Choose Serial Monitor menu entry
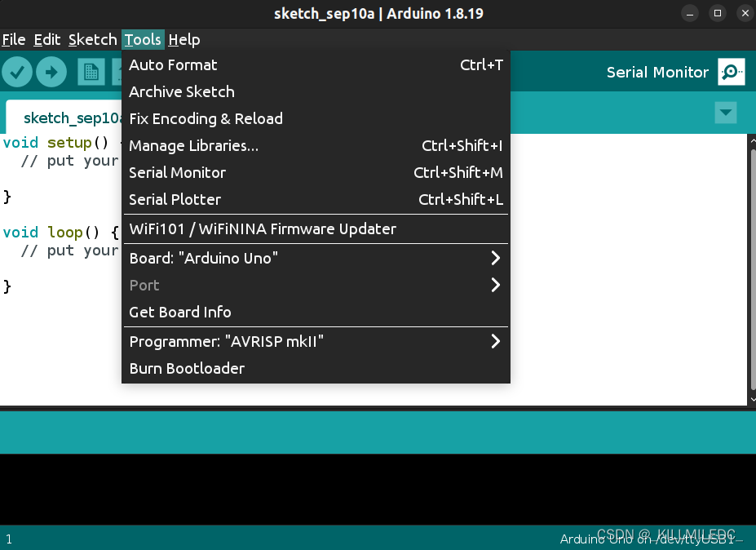Screen dimensions: 756x550 pos(316,173)
